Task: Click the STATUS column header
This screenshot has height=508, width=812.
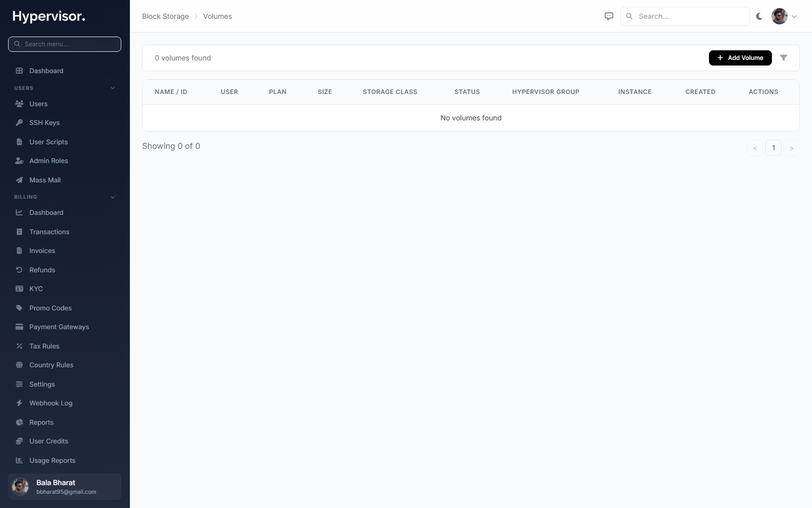Action: [467, 92]
